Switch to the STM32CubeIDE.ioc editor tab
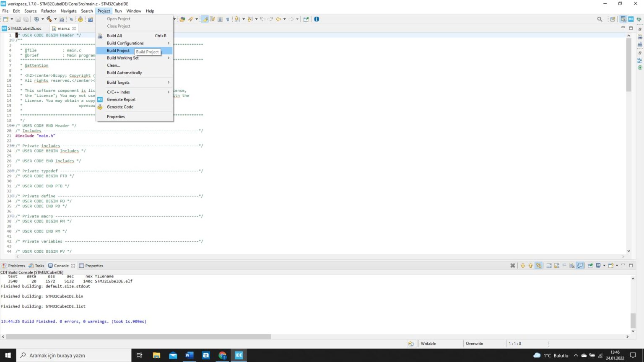The image size is (644, 362). (x=24, y=28)
